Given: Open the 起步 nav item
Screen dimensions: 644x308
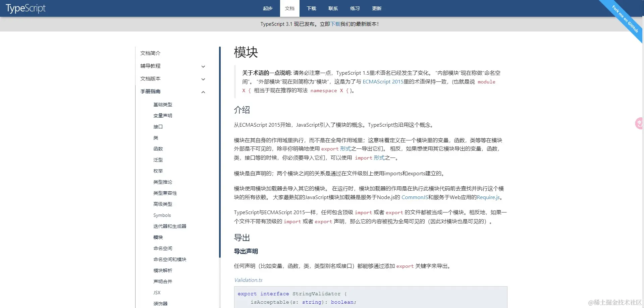Looking at the screenshot, I should coord(268,8).
